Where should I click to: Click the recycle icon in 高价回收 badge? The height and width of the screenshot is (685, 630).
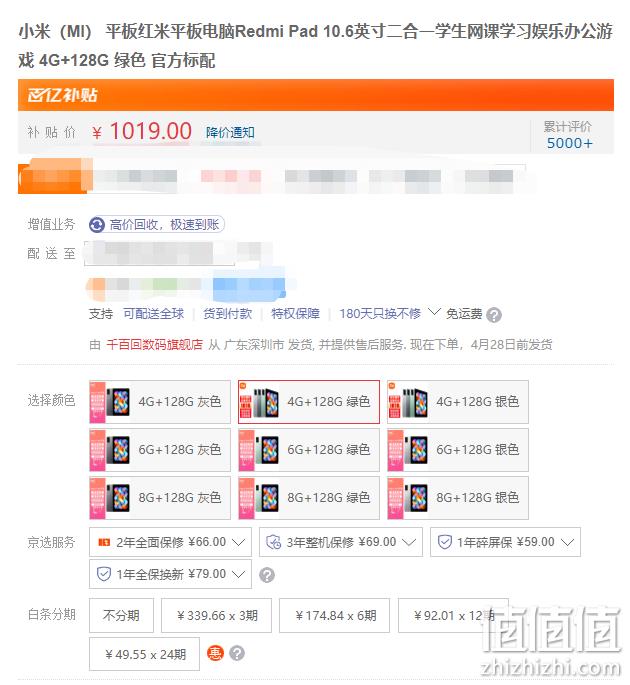pyautogui.click(x=97, y=225)
